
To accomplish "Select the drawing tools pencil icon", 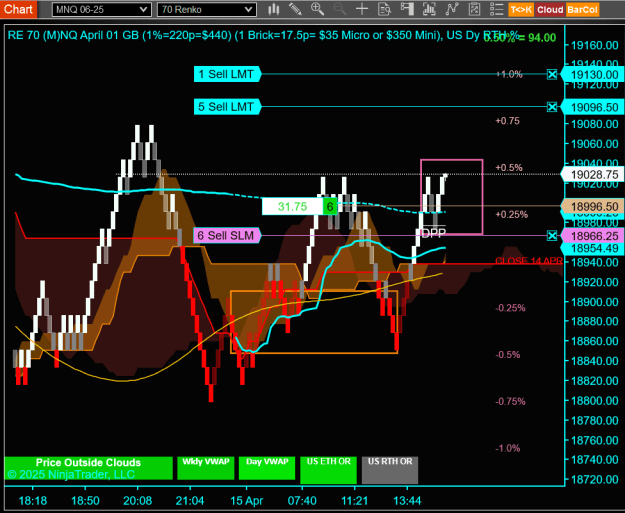I will [295, 9].
